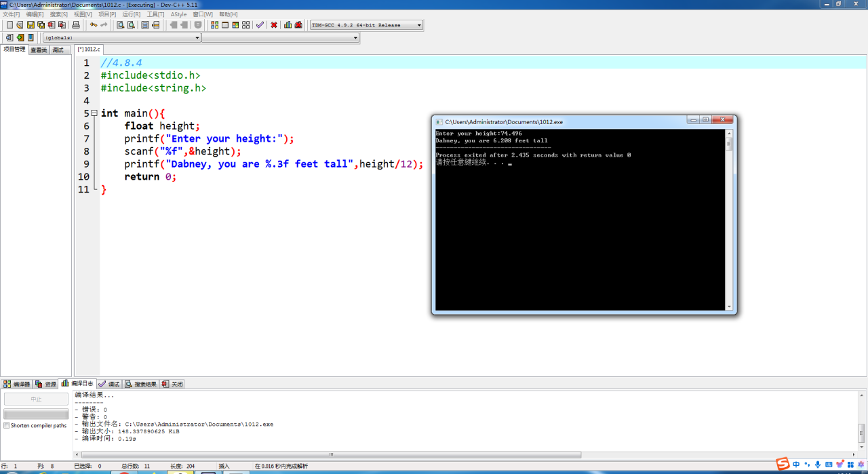Click the Redo arrow icon
This screenshot has width=868, height=474.
pyautogui.click(x=104, y=25)
